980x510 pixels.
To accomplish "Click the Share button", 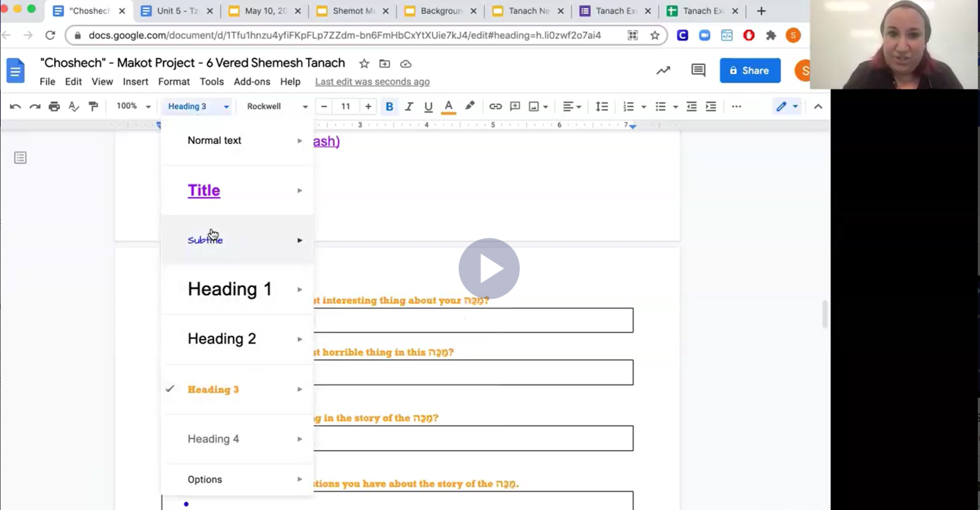I will click(750, 70).
